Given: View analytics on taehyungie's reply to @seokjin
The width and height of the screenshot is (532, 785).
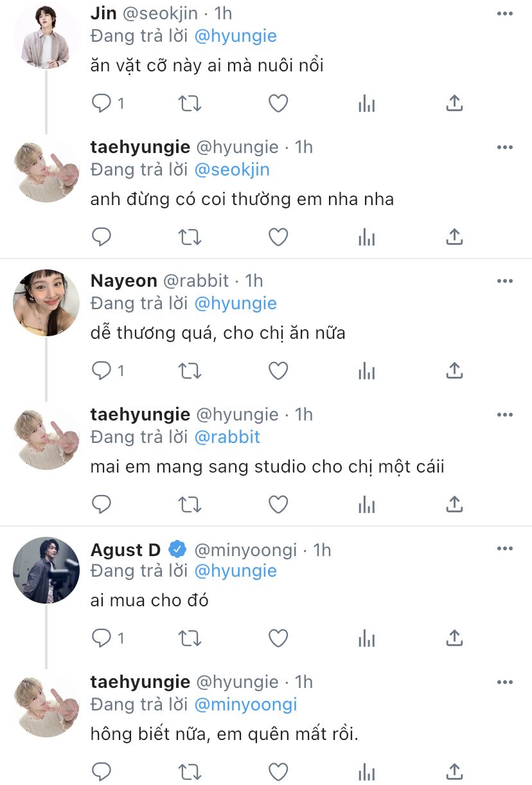Looking at the screenshot, I should [x=366, y=237].
